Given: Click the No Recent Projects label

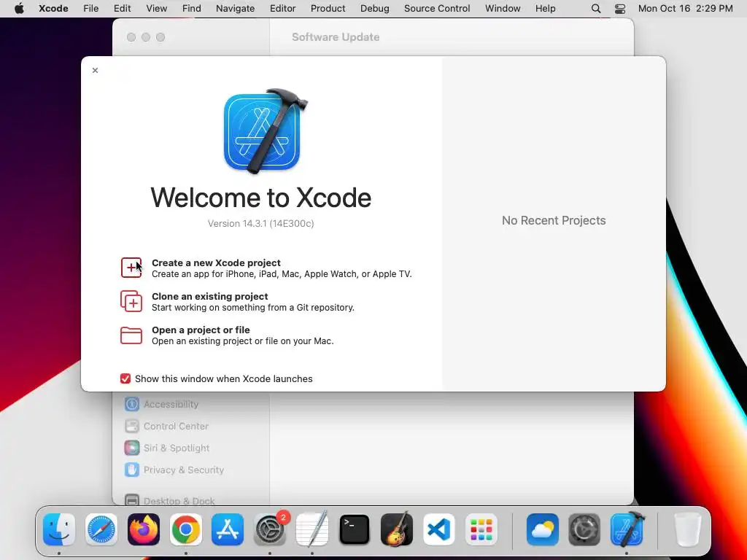Looking at the screenshot, I should pos(554,220).
